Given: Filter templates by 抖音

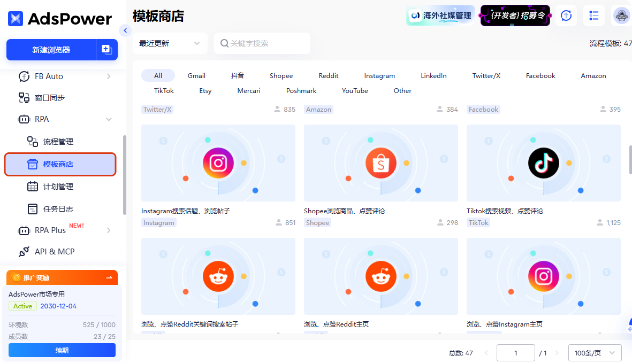Looking at the screenshot, I should click(x=238, y=76).
